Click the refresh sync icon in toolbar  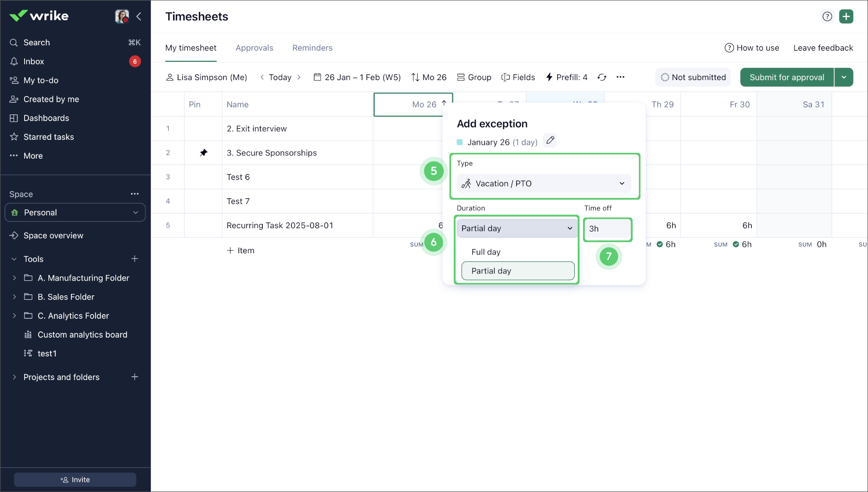click(x=602, y=77)
